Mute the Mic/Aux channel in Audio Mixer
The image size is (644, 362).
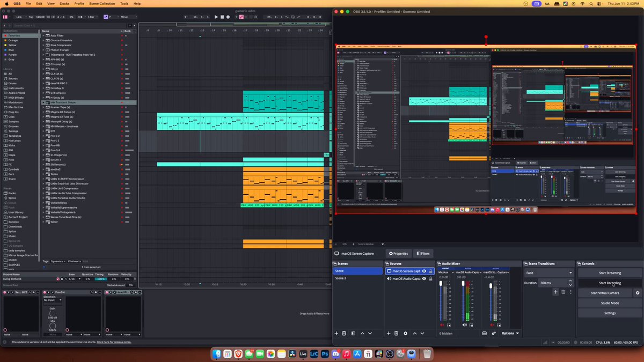click(x=443, y=325)
